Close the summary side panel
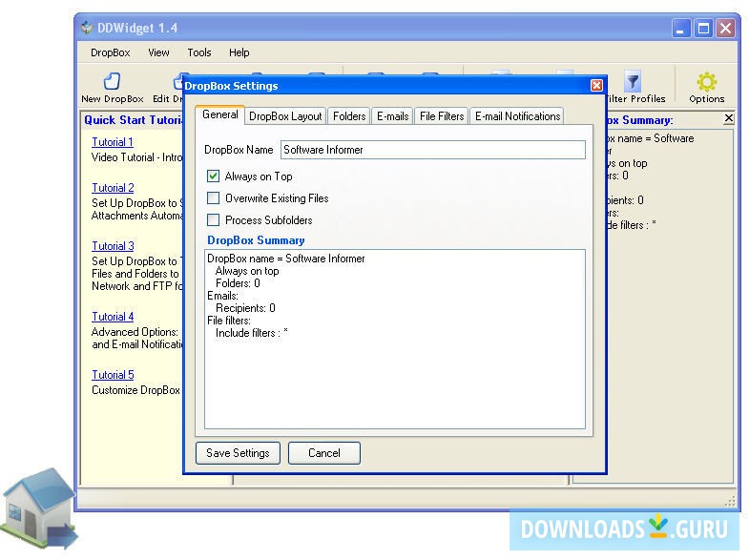This screenshot has width=749, height=560. [x=728, y=118]
